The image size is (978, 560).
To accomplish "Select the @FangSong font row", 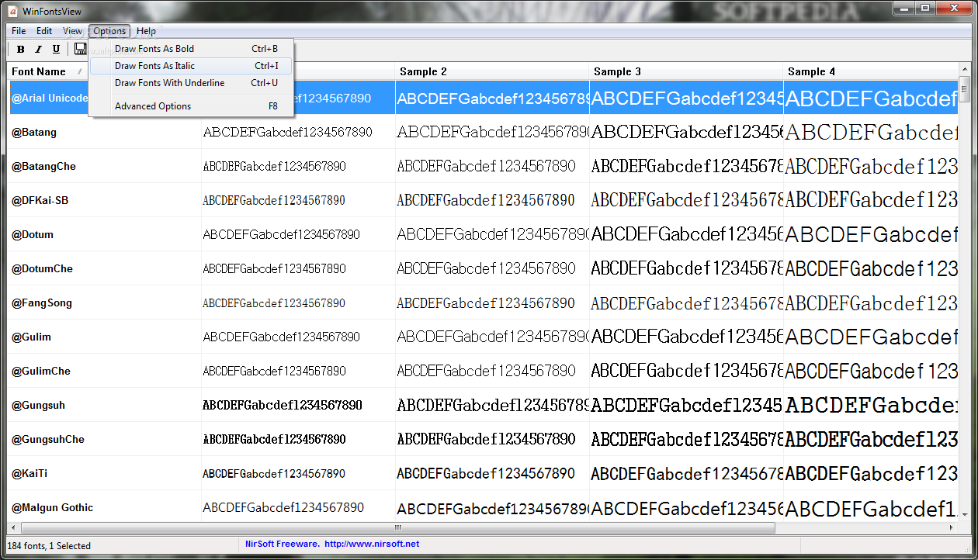I will 484,302.
